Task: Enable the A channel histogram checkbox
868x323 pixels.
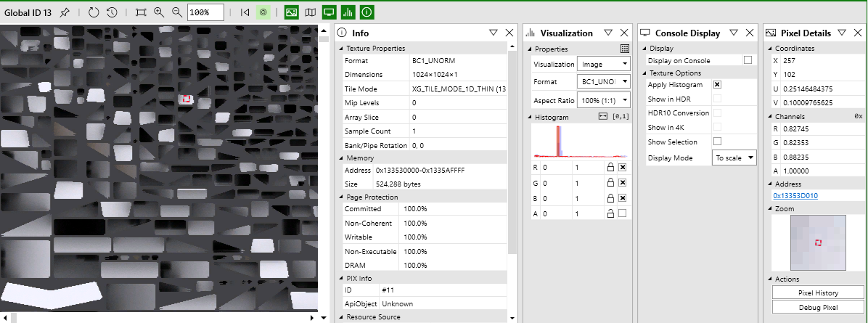Action: tap(622, 213)
